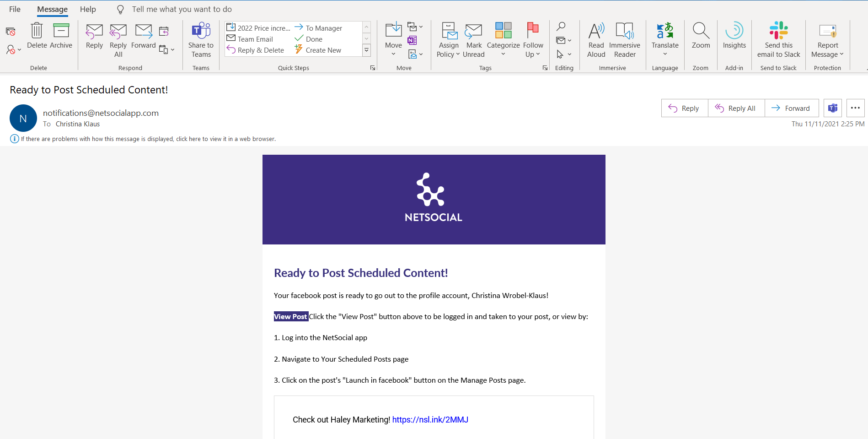Run the Done quick step
Image resolution: width=868 pixels, height=439 pixels.
[x=309, y=39]
